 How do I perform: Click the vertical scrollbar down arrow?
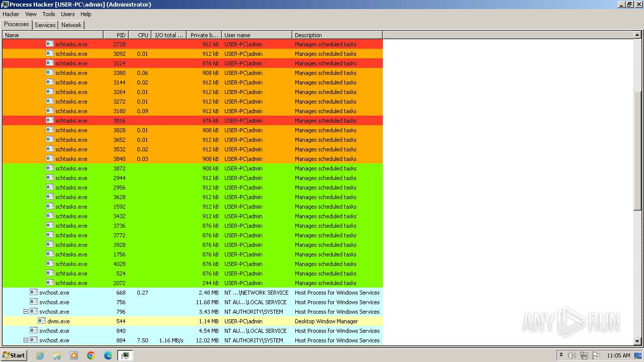[x=637, y=341]
